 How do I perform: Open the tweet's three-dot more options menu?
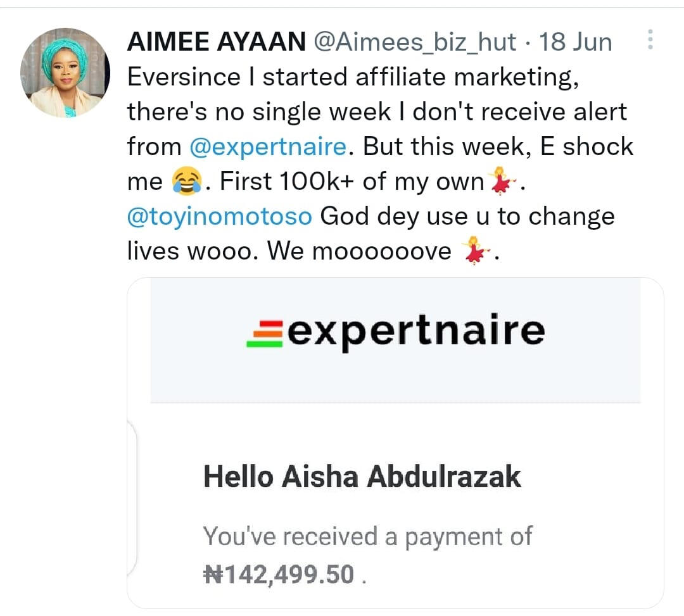click(649, 42)
